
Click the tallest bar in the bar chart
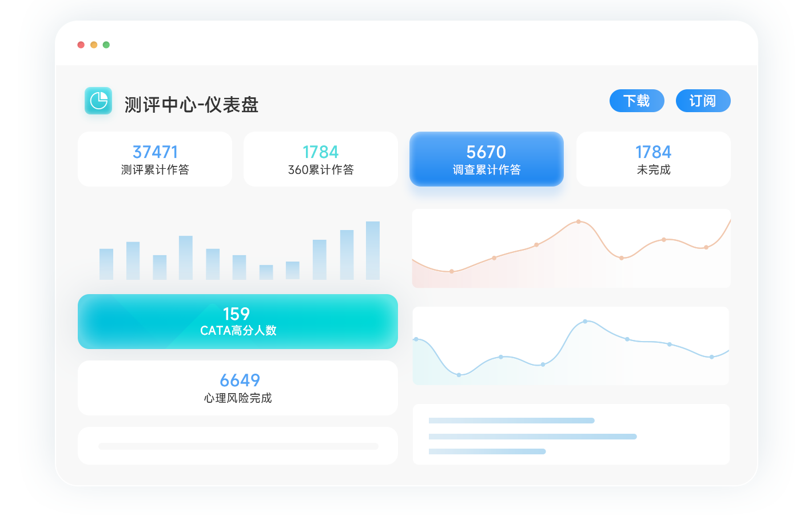(373, 251)
